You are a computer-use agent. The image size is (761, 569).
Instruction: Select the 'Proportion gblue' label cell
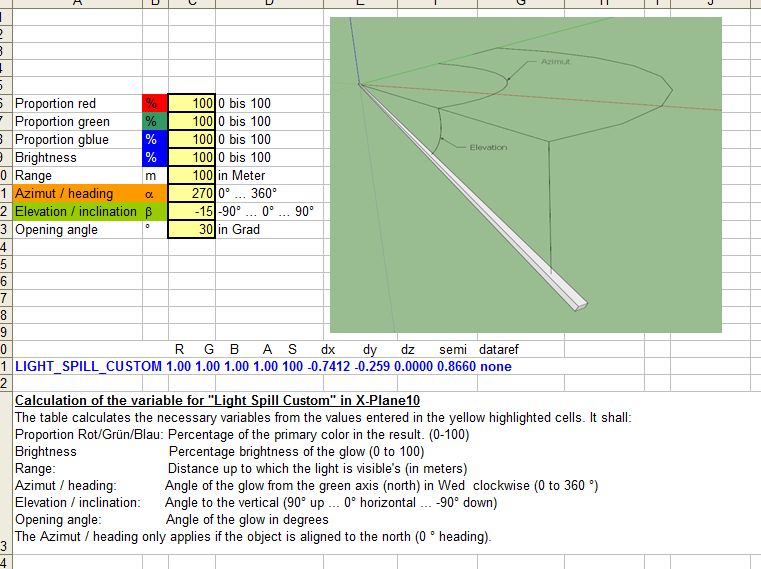(x=77, y=139)
